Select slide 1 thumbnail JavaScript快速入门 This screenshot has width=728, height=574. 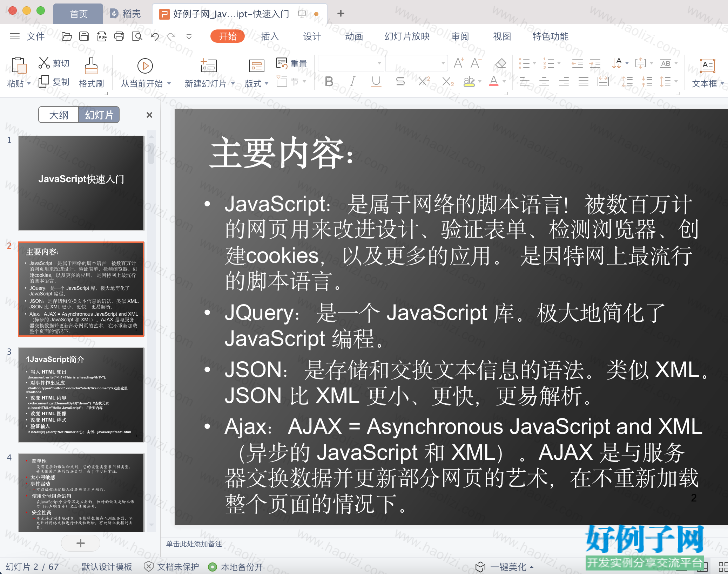click(81, 183)
